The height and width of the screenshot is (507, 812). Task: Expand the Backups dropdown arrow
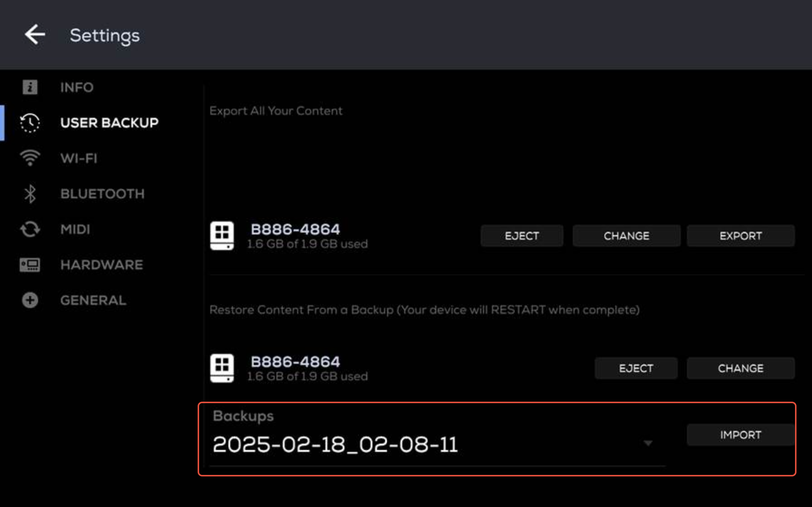click(x=648, y=443)
